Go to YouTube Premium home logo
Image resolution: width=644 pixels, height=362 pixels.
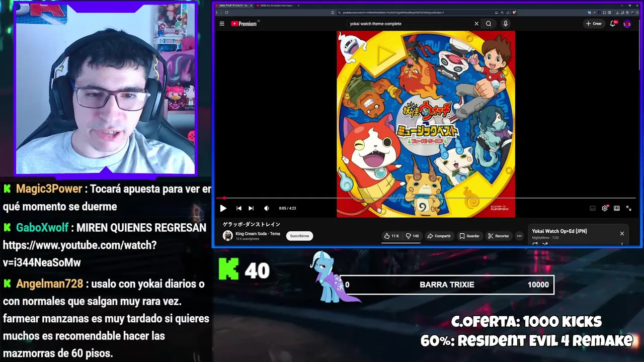tap(244, 24)
